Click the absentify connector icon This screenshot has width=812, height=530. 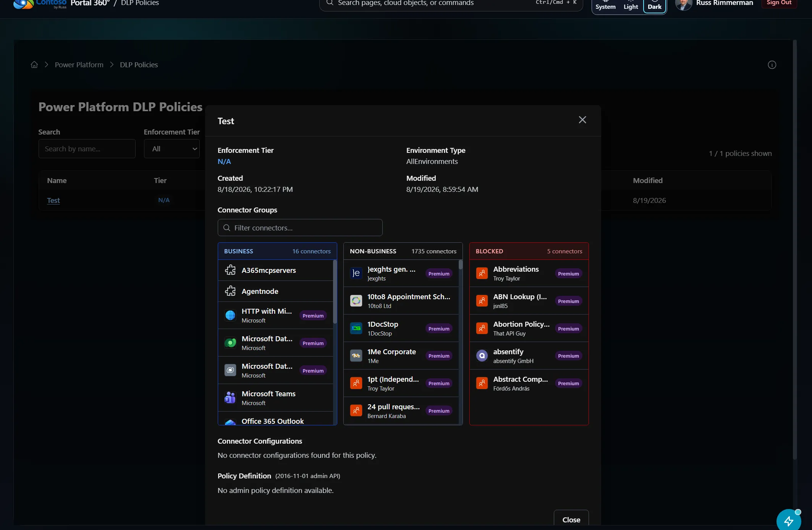point(482,356)
